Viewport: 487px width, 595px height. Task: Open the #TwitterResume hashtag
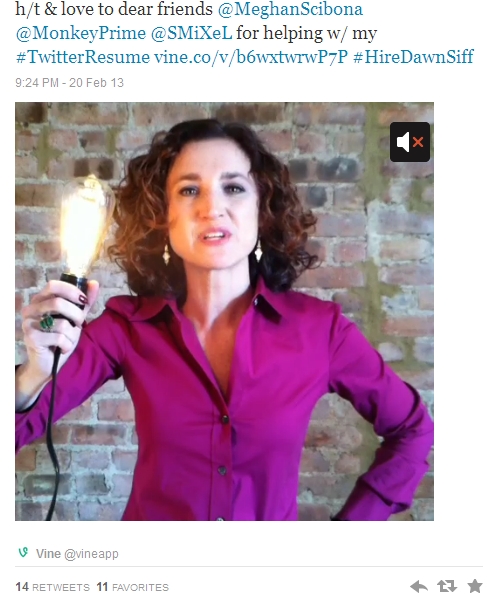coord(83,57)
